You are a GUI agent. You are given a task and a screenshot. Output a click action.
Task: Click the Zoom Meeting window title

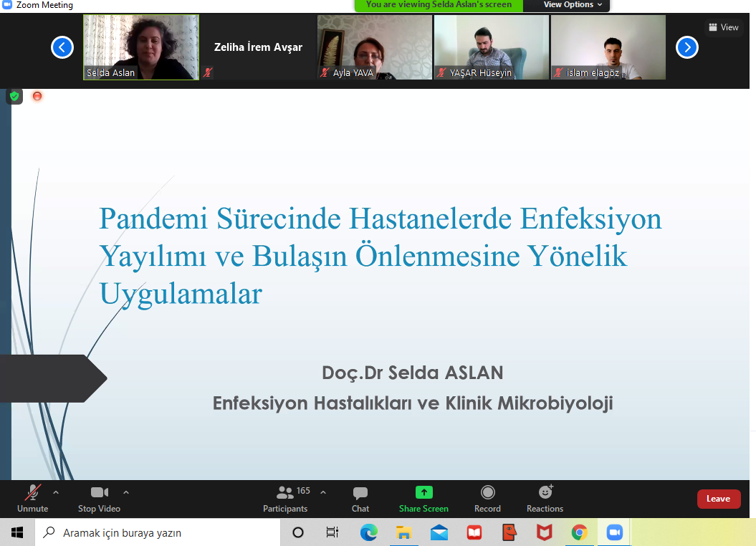tap(44, 5)
